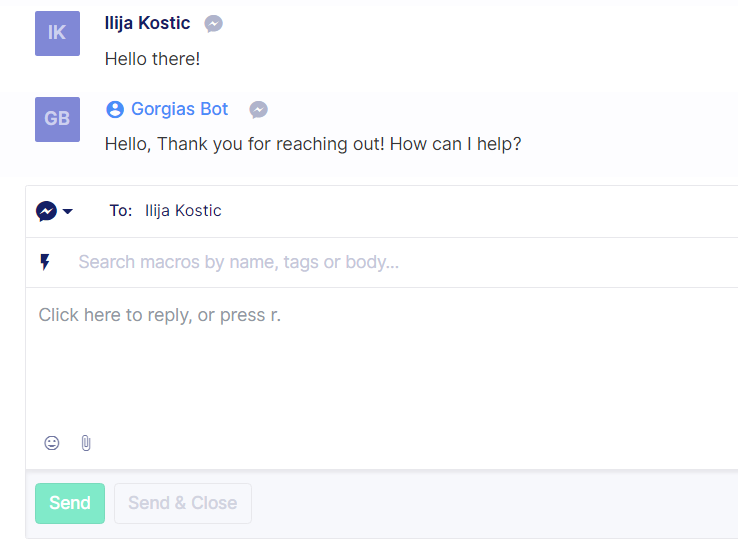Image resolution: width=738 pixels, height=545 pixels.
Task: Open Ilija Kostic's name in the message header
Action: (147, 23)
